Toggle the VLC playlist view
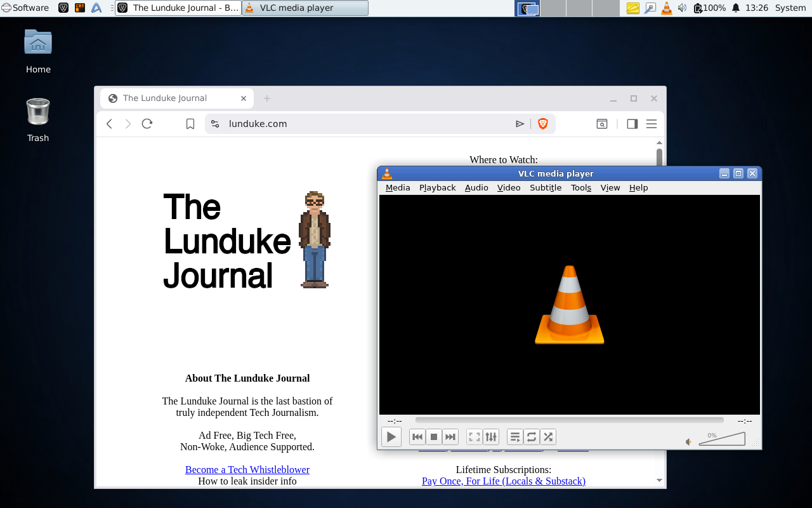 coord(515,437)
